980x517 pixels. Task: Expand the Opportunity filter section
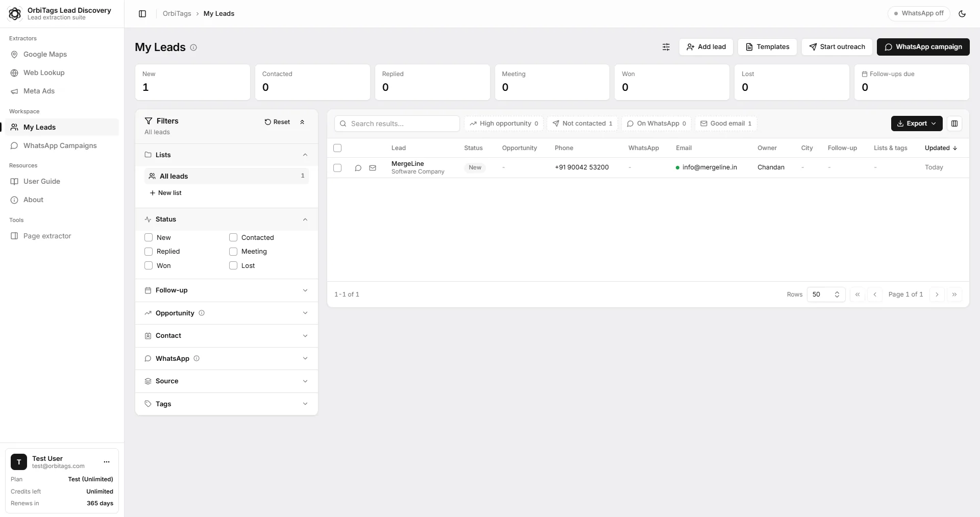(x=227, y=313)
